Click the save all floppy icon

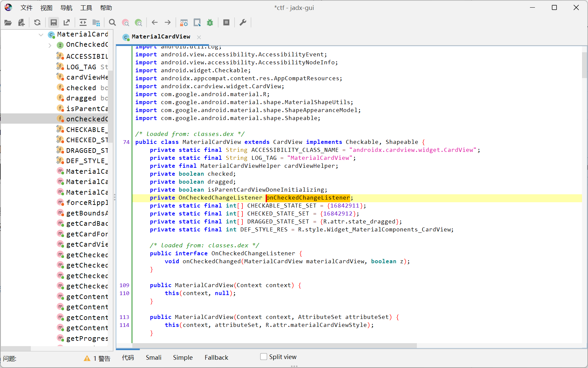coord(53,23)
